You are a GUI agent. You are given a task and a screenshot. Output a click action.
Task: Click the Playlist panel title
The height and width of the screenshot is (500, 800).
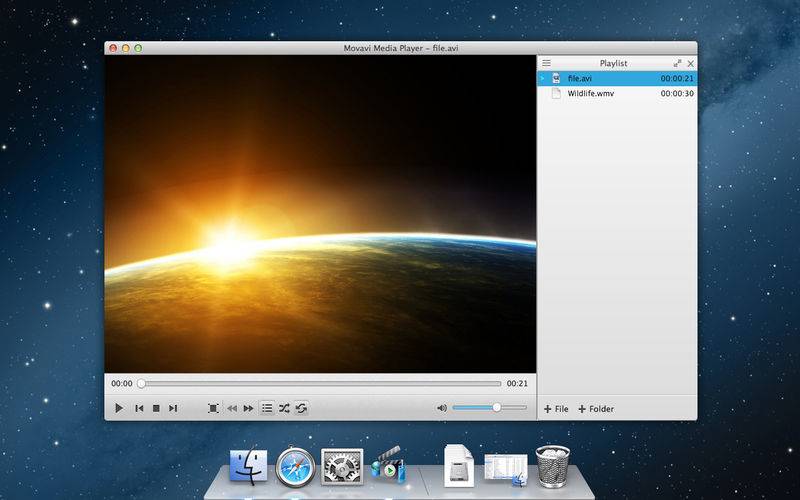(613, 63)
